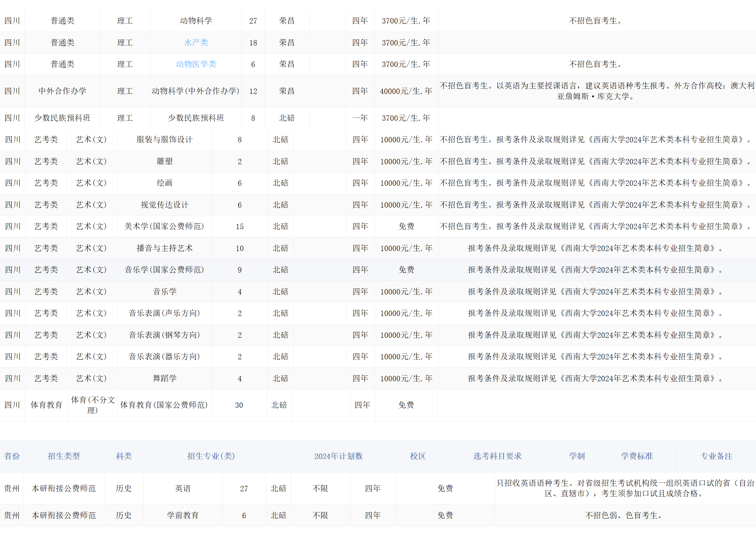The width and height of the screenshot is (756, 534).
Task: Click the 动物科学(中外合作办学) cell
Action: pos(196,91)
